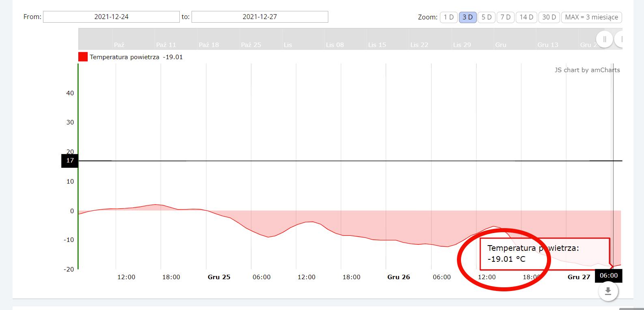Viewport: 644px width, 310px height.
Task: Click the 'to' date input field
Action: [260, 17]
